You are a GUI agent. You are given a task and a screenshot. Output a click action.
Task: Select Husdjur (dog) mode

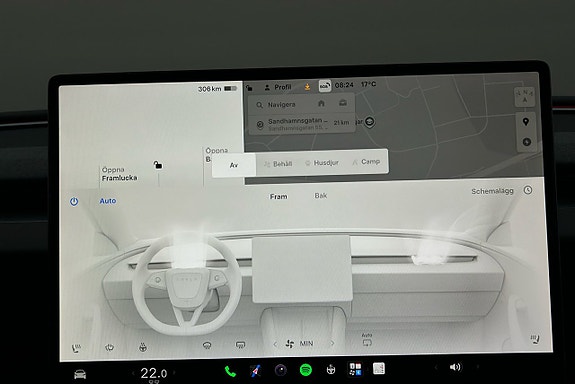click(x=322, y=163)
